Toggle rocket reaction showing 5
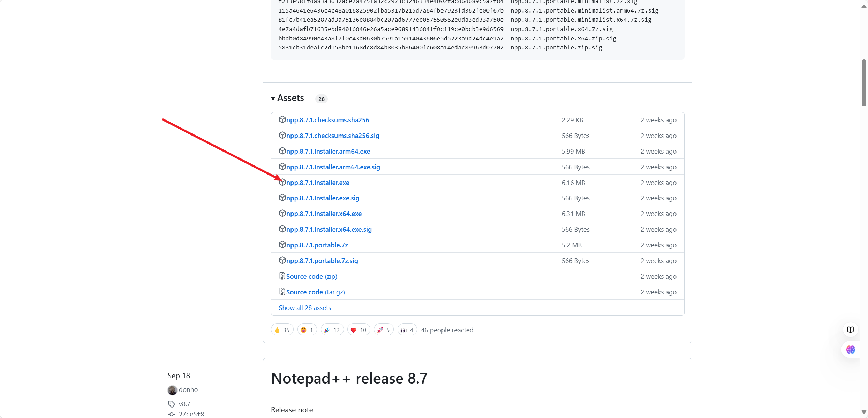This screenshot has height=418, width=868. click(x=383, y=330)
